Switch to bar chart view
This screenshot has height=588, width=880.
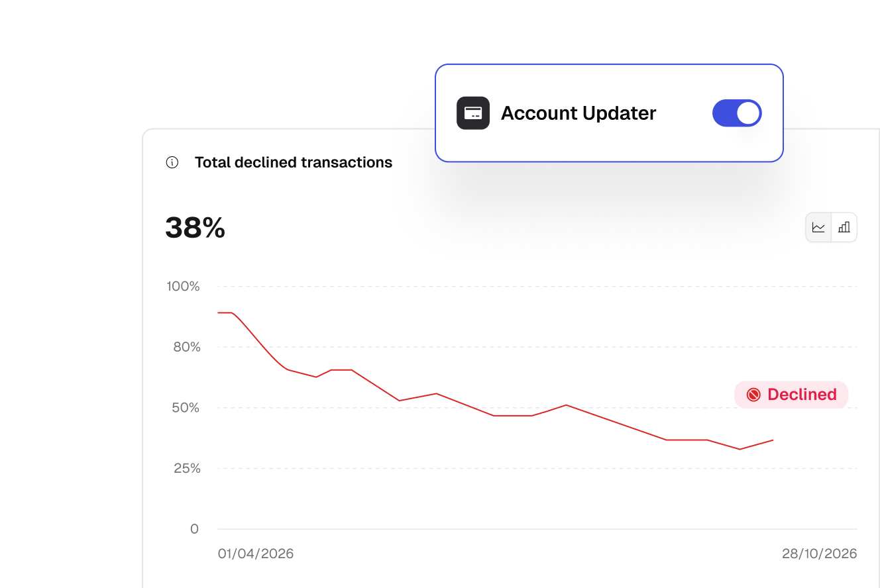844,227
